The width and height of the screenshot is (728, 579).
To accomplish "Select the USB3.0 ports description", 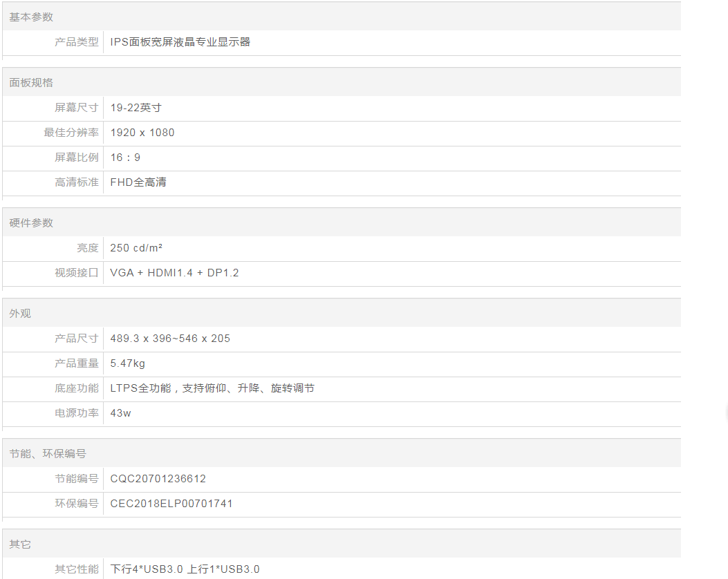I will click(x=185, y=569).
